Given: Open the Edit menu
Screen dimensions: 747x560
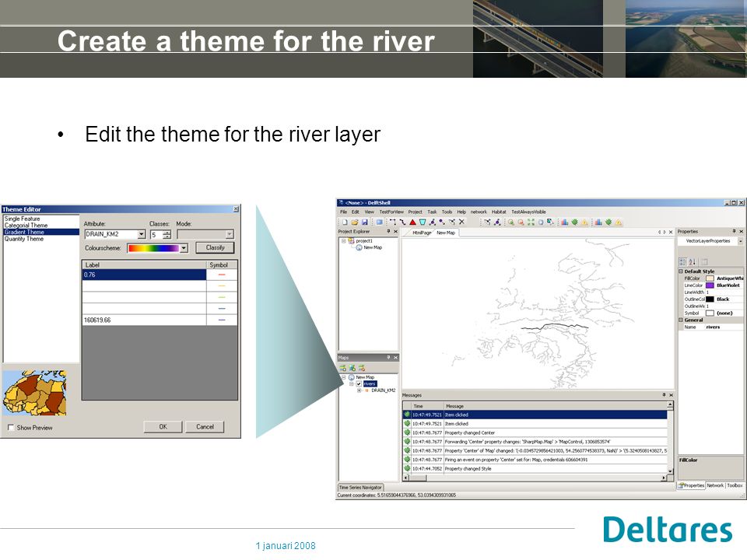Looking at the screenshot, I should 356,212.
